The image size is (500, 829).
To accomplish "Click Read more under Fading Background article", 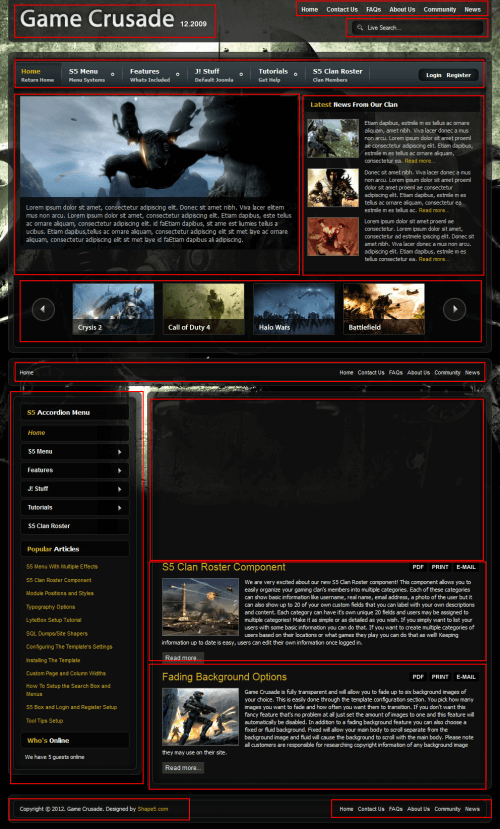I will 183,768.
